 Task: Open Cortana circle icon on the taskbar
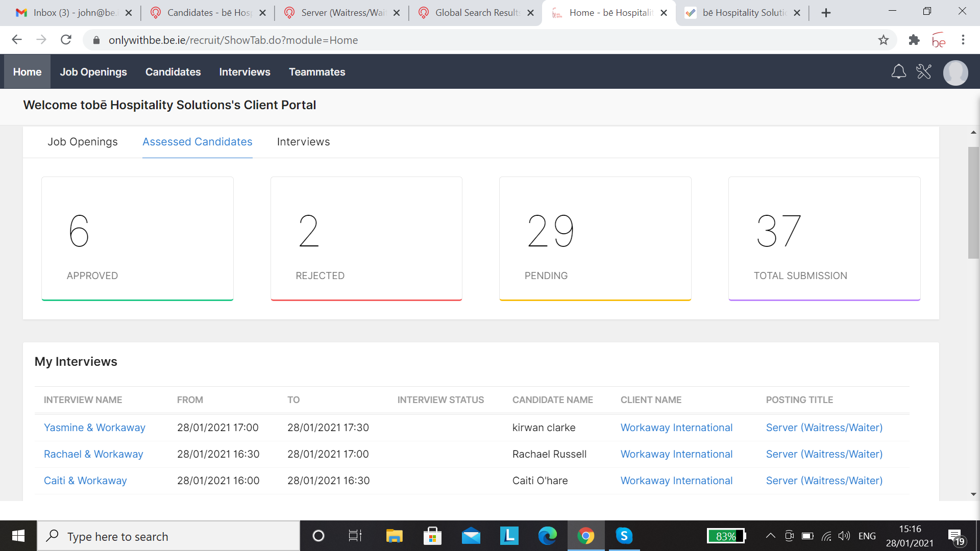(318, 536)
